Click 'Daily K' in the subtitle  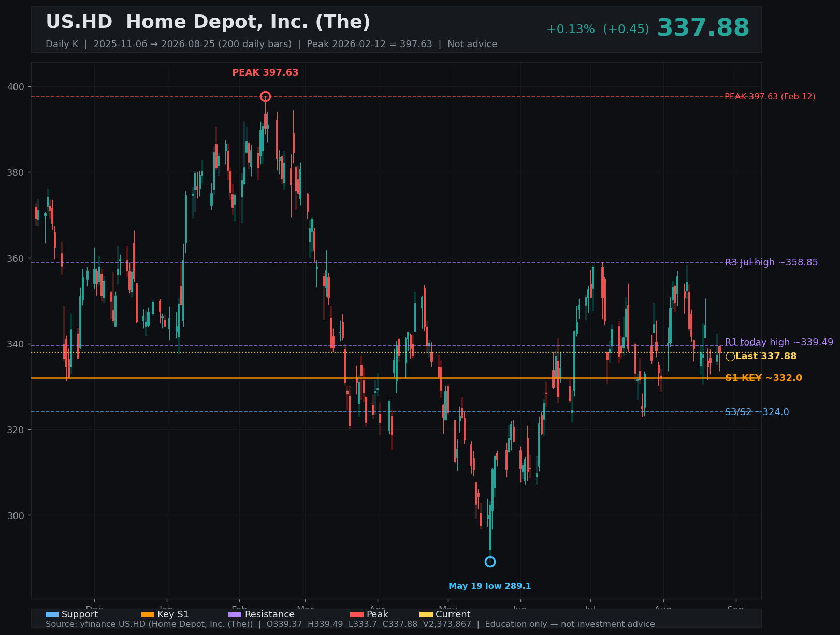tap(62, 44)
